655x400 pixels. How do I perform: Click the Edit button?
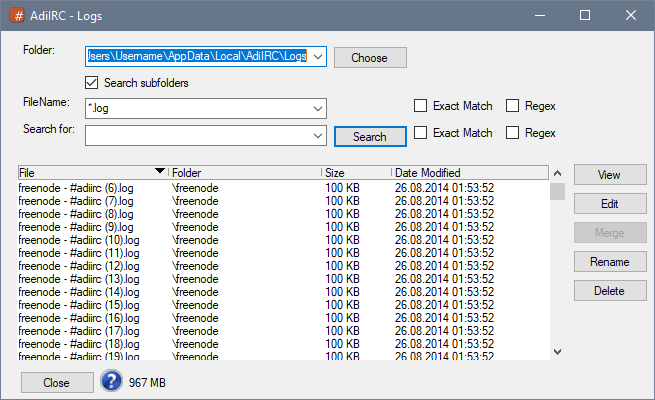(x=610, y=204)
